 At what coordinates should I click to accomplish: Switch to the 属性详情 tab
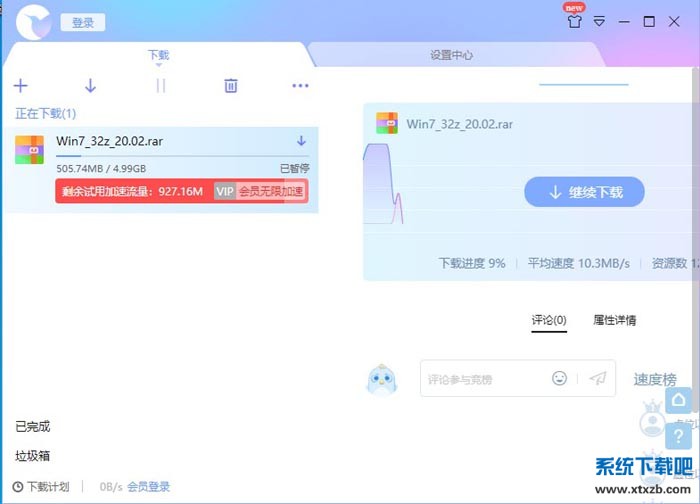(614, 320)
